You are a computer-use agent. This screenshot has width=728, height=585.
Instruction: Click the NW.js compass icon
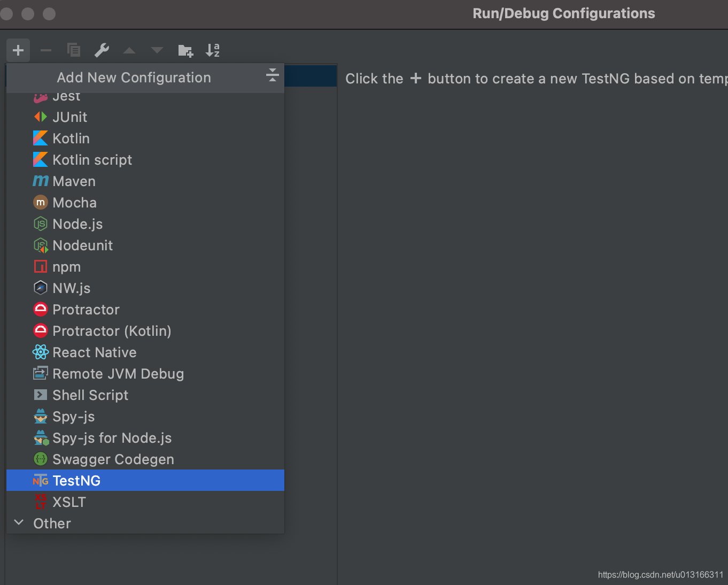pos(41,288)
